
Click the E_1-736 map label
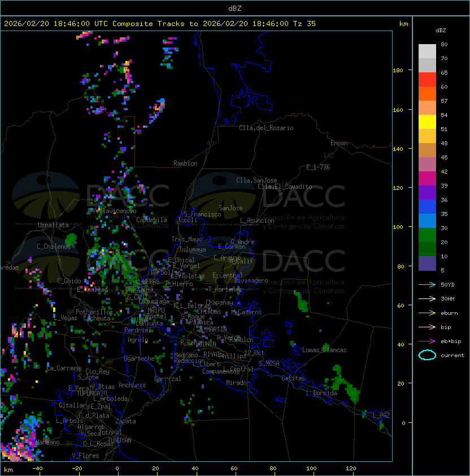tap(318, 167)
